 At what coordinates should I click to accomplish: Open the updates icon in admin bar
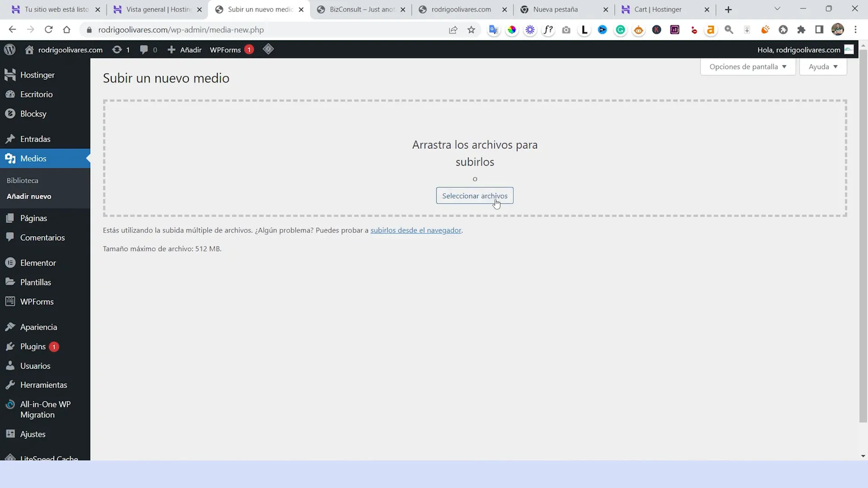[x=117, y=49]
